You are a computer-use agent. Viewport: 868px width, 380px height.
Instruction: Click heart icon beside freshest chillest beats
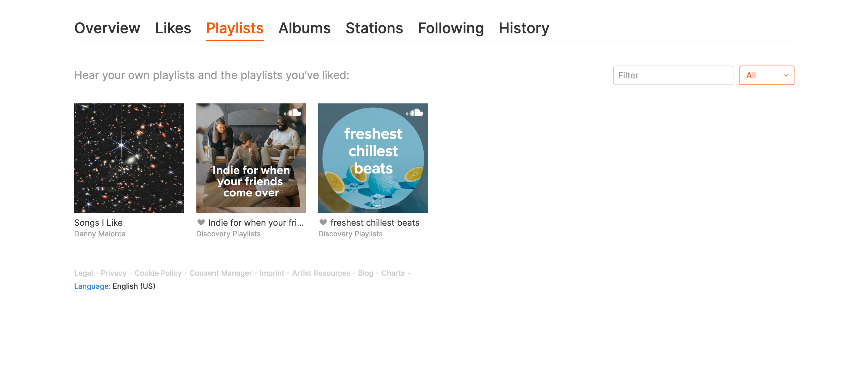323,222
